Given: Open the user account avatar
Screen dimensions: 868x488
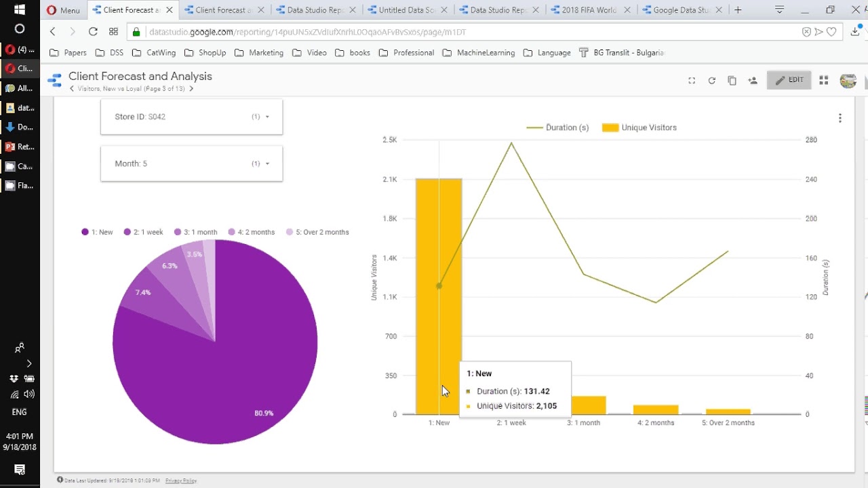Looking at the screenshot, I should [x=848, y=81].
